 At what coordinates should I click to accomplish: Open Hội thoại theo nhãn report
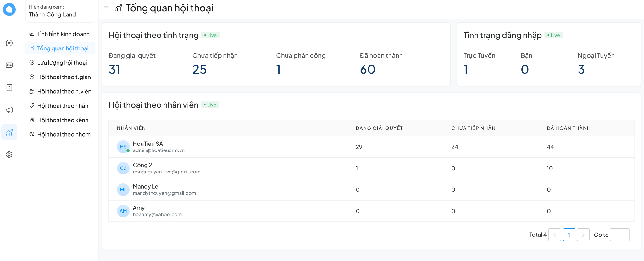point(63,106)
